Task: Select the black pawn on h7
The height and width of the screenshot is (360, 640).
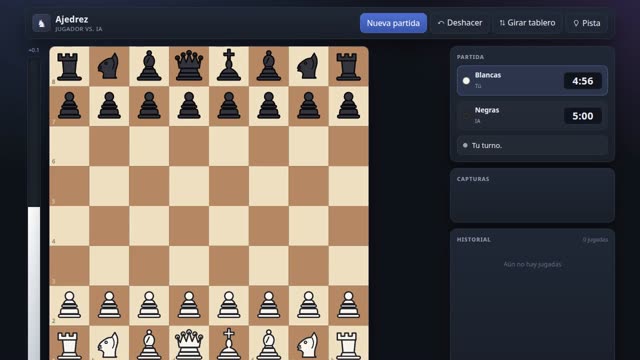Action: 348,106
